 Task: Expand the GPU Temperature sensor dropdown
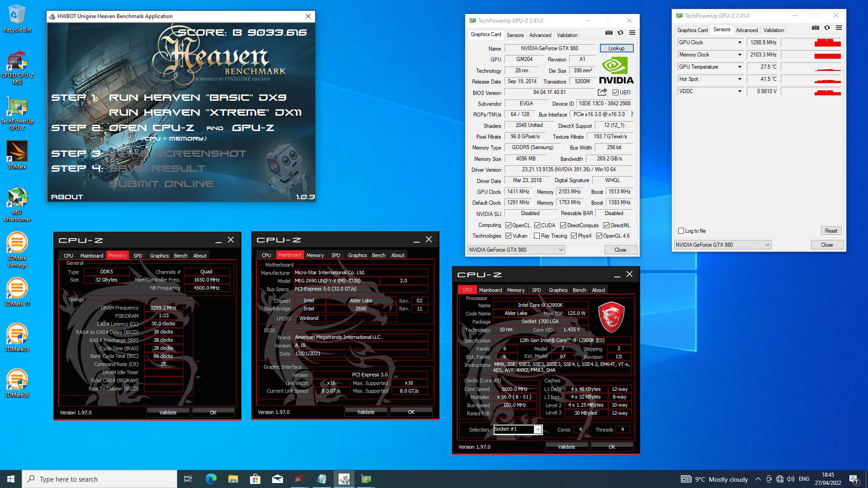coord(740,67)
